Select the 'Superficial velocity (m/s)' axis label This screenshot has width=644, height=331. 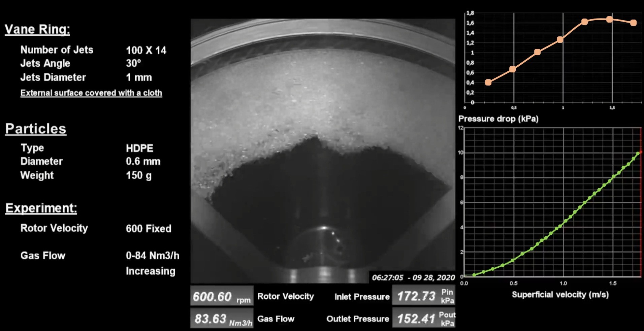[x=560, y=295]
